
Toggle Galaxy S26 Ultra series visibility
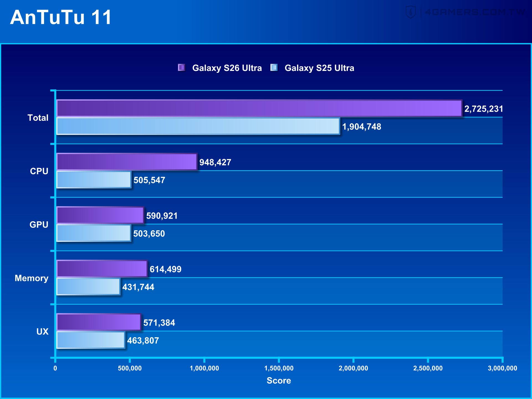pyautogui.click(x=227, y=68)
